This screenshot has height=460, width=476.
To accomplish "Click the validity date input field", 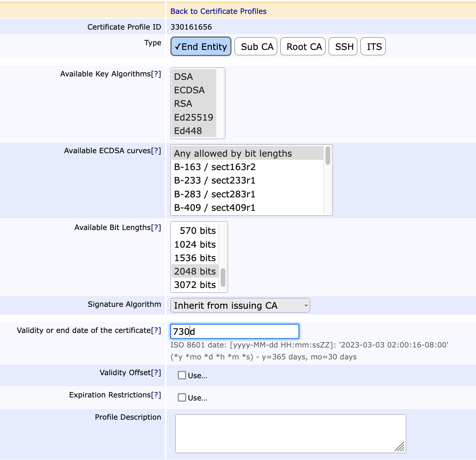I will pyautogui.click(x=235, y=331).
